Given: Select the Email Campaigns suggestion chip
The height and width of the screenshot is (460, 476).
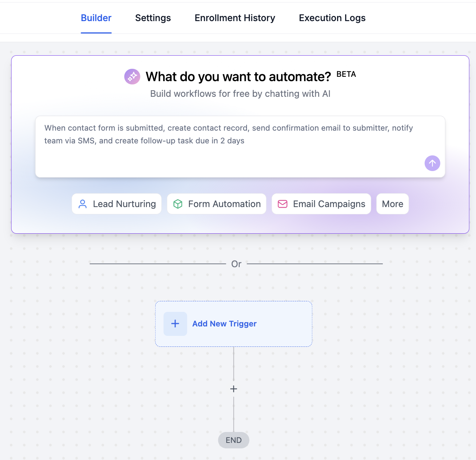Looking at the screenshot, I should click(321, 204).
